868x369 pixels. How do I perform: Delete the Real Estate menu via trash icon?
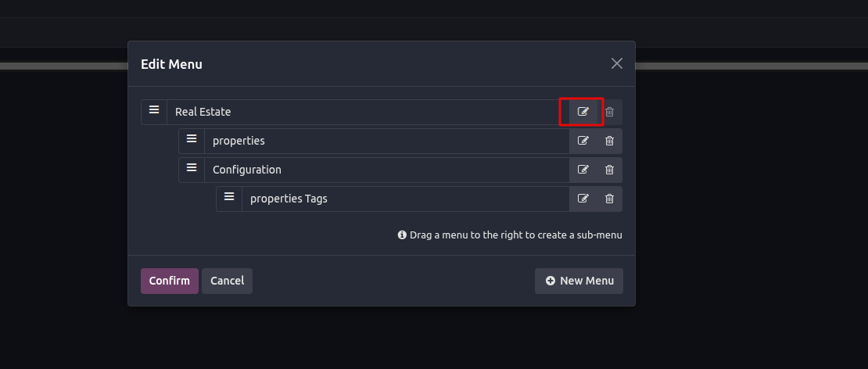[609, 112]
